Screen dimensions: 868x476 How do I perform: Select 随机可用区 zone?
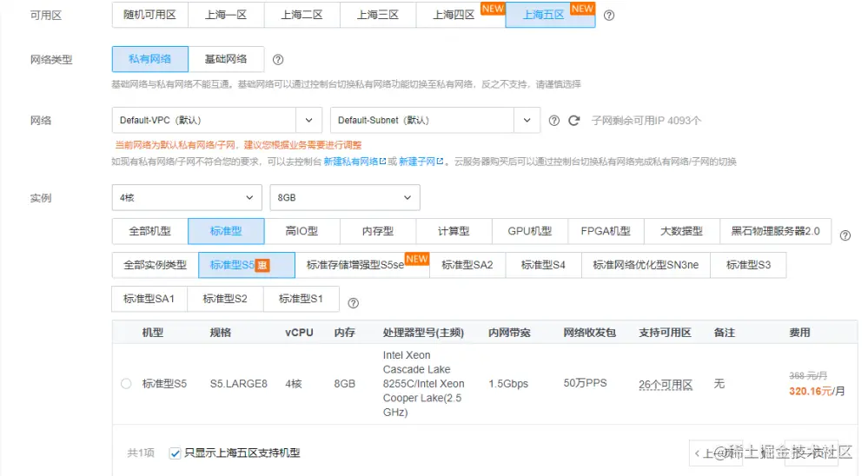tap(150, 15)
